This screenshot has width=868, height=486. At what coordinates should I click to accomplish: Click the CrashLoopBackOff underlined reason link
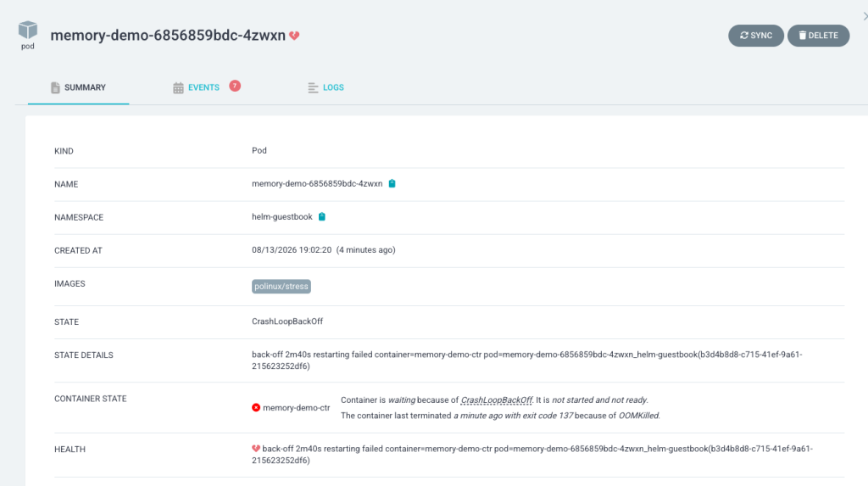496,400
